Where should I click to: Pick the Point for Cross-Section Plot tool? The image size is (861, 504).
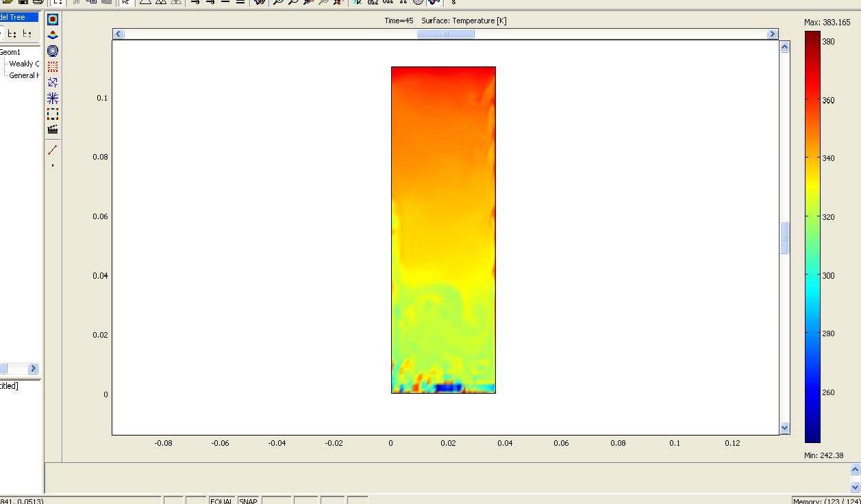click(x=53, y=165)
